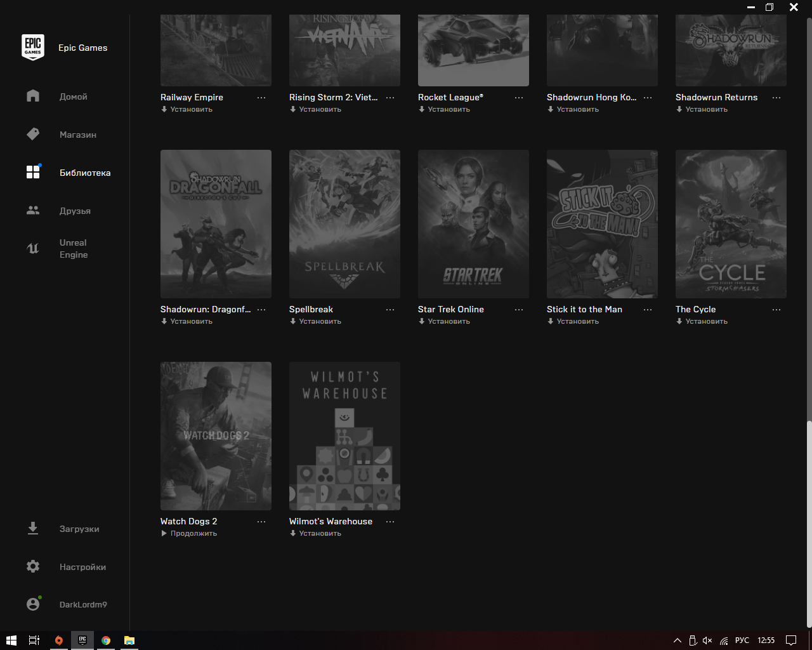
Task: Open the Shadowrun Dragonfall cover art
Action: 216,224
